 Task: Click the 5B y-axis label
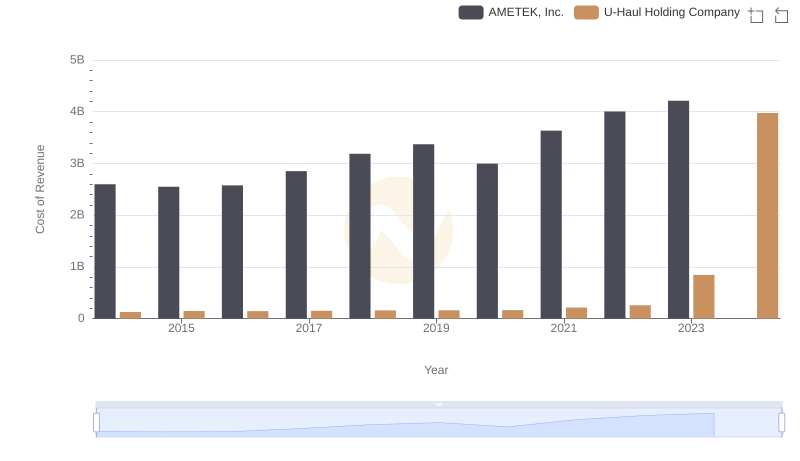point(76,60)
